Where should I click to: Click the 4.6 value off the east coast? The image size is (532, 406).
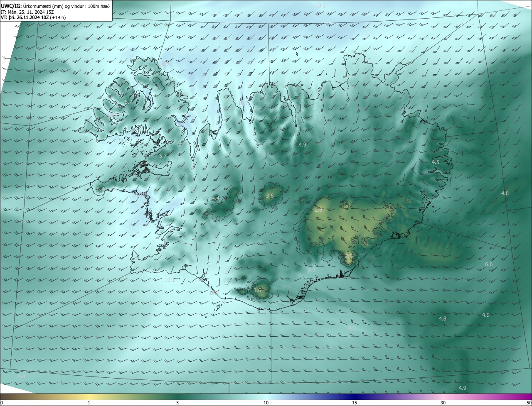(505, 193)
